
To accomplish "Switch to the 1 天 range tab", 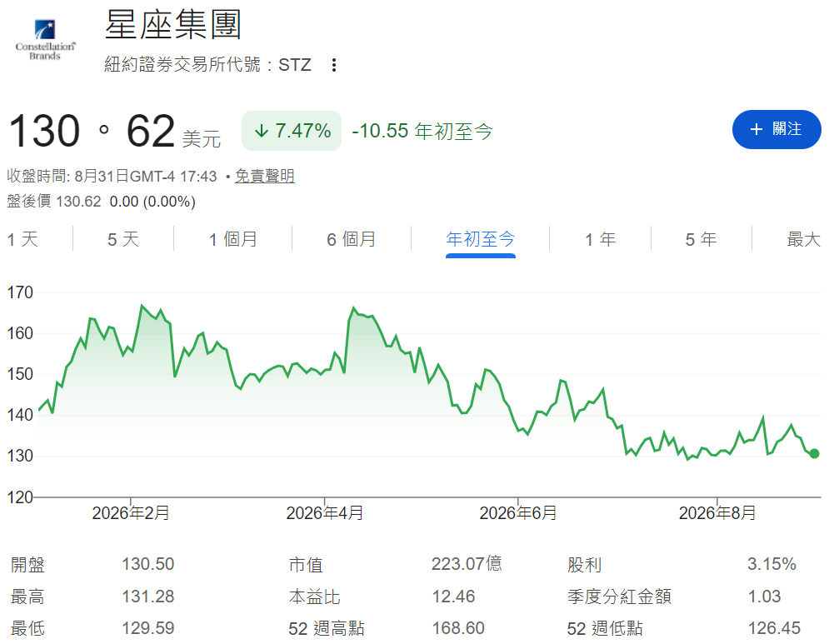I will [22, 239].
